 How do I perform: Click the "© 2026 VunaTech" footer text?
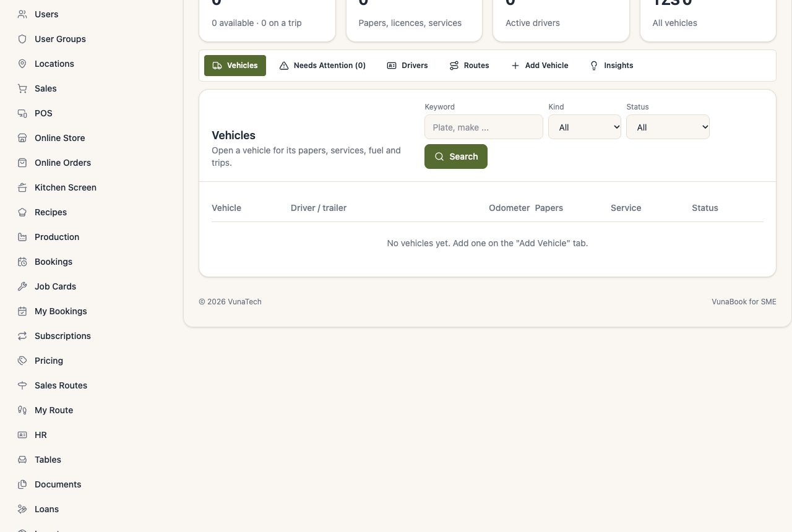point(230,302)
